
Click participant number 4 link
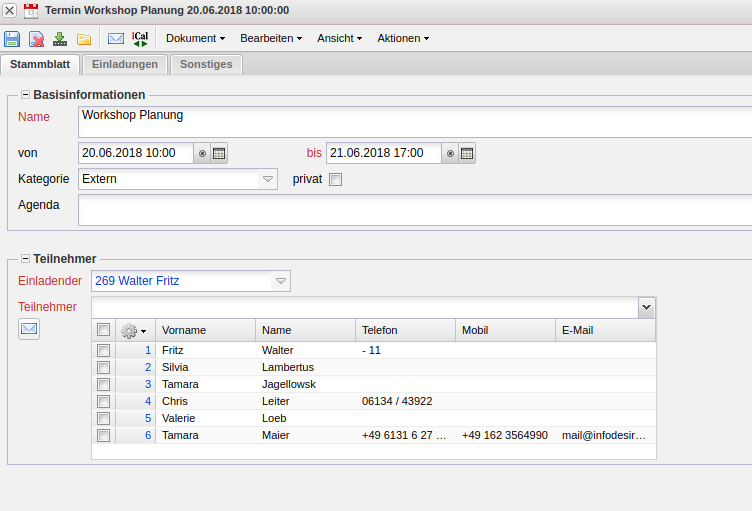[x=148, y=401]
